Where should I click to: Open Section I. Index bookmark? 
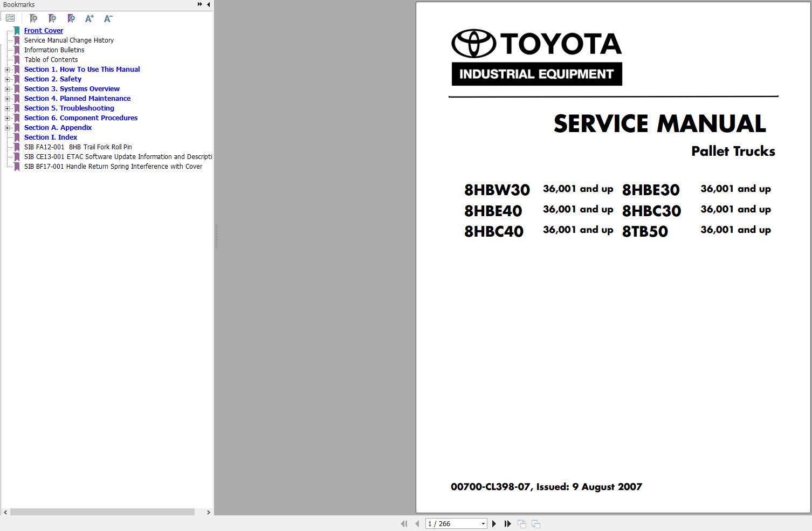point(51,137)
